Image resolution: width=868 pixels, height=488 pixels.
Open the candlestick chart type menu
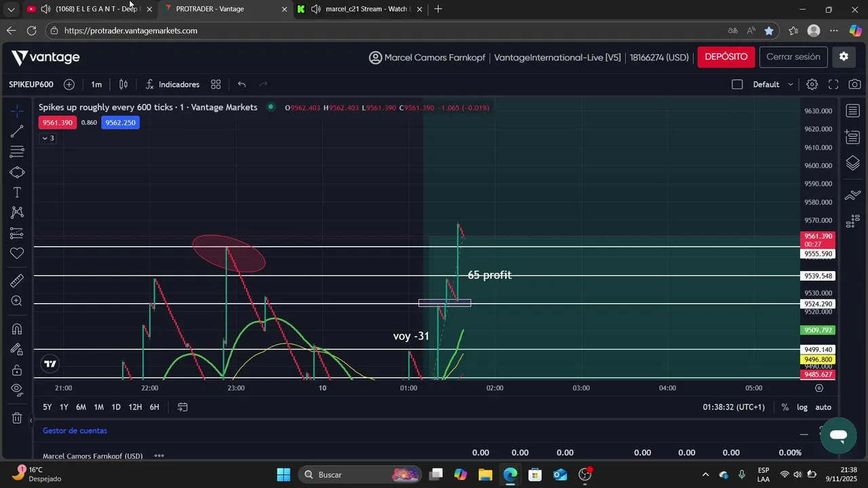[123, 85]
